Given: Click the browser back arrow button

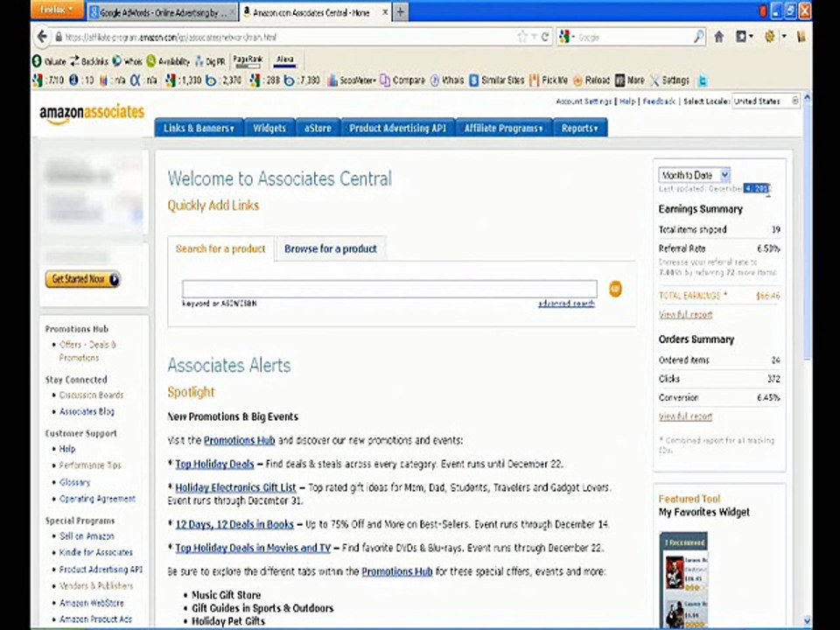Looking at the screenshot, I should click(x=42, y=37).
